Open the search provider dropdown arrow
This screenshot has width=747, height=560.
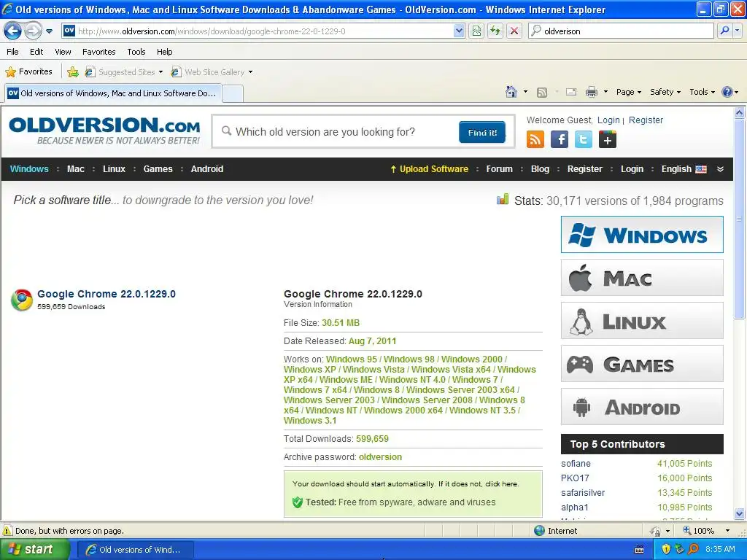click(x=738, y=31)
